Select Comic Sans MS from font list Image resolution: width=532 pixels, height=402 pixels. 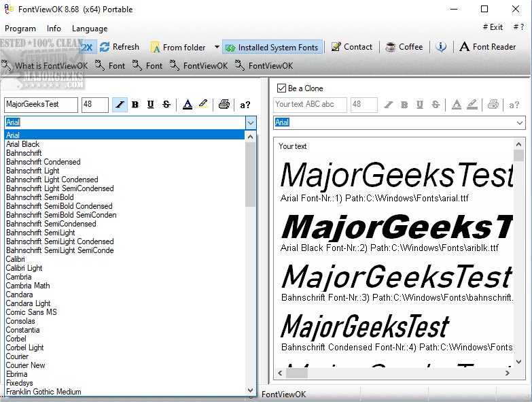[31, 312]
